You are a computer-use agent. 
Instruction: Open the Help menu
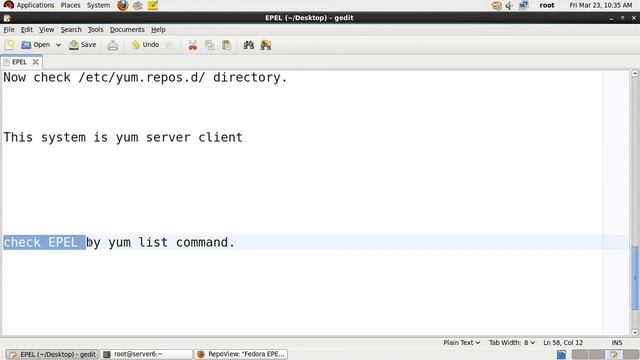(x=158, y=29)
